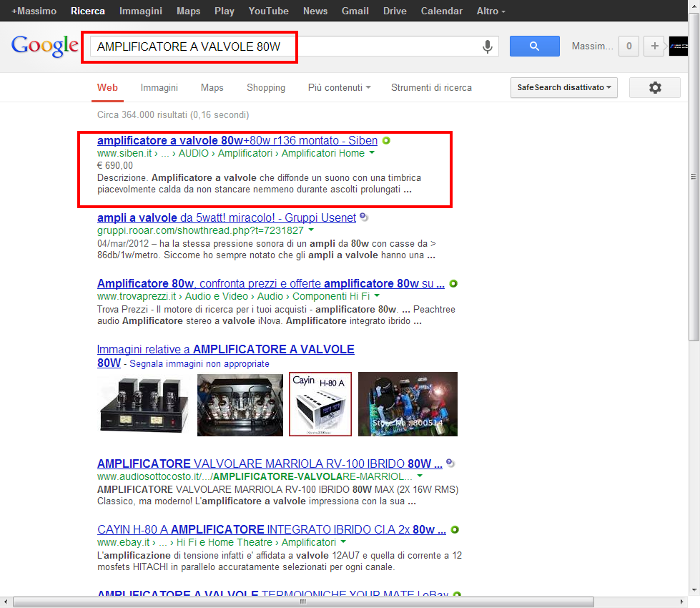Viewport: 700px width, 608px height.
Task: Open the settings gear menu
Action: [654, 87]
